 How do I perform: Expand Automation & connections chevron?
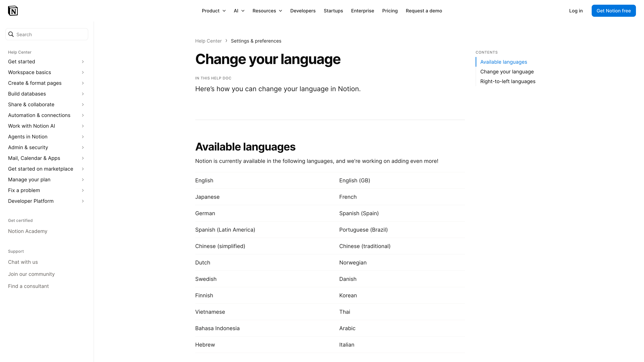point(83,115)
